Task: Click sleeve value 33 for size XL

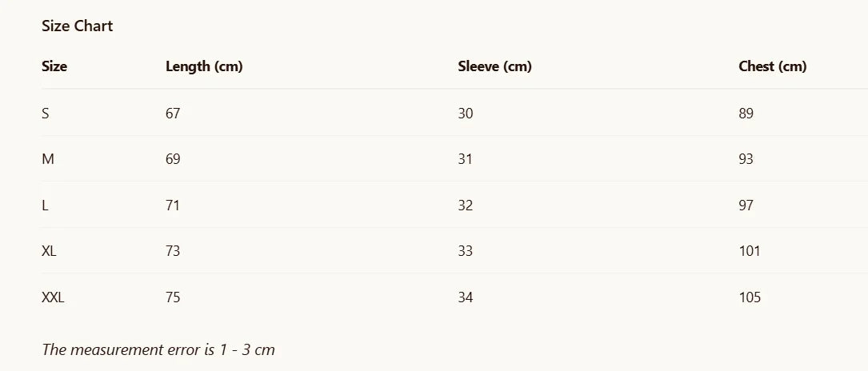Action: click(x=466, y=251)
